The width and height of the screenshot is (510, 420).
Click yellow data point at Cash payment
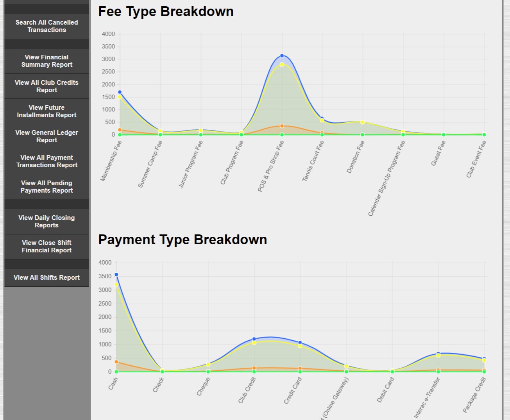pyautogui.click(x=116, y=284)
